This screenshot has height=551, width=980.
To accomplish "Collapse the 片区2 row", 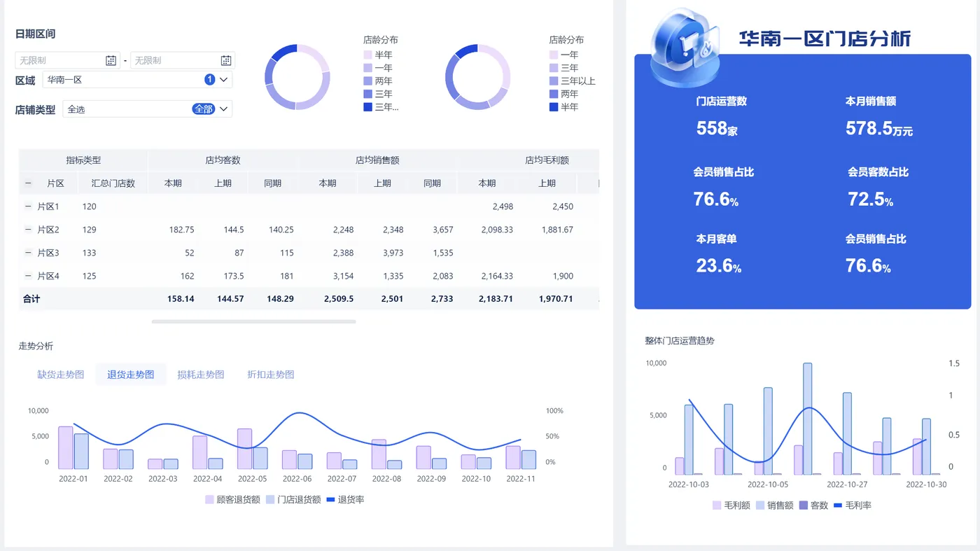I will click(x=28, y=230).
